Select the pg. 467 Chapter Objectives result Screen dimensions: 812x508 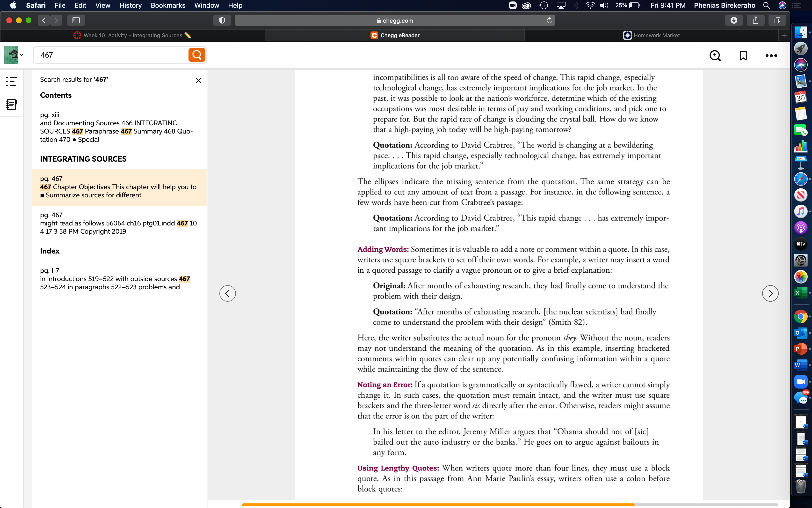tap(119, 187)
